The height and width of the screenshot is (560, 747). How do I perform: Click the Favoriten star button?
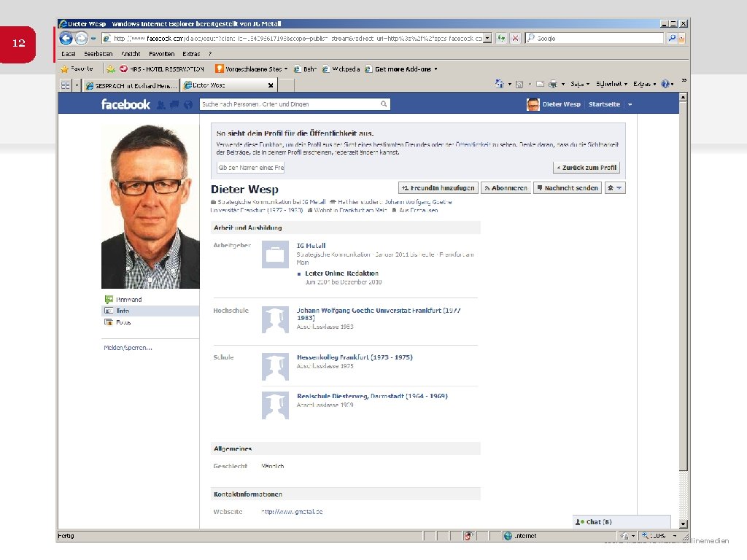[x=77, y=69]
